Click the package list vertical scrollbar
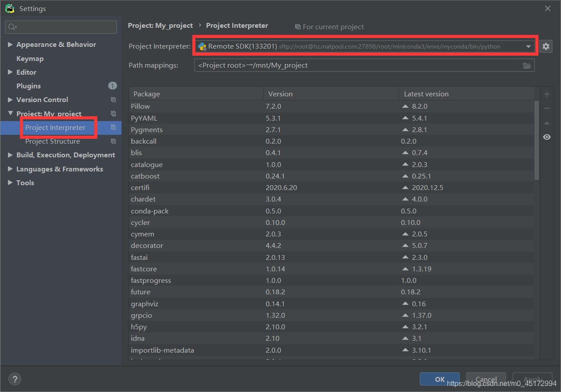The width and height of the screenshot is (561, 392). 537,141
